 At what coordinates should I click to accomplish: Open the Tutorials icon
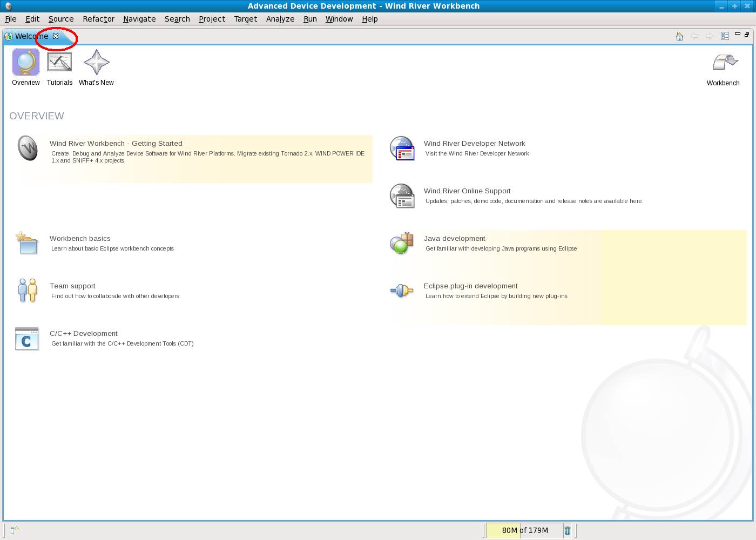coord(59,63)
